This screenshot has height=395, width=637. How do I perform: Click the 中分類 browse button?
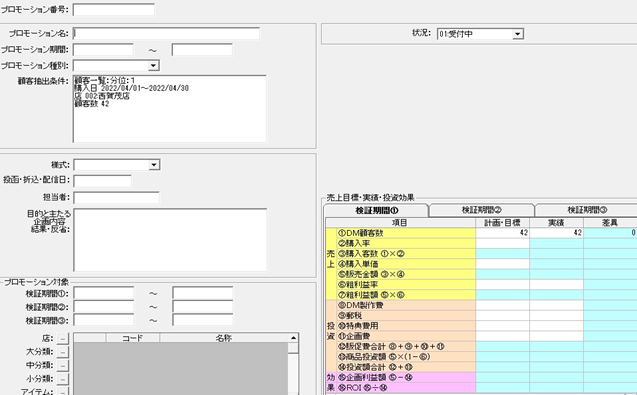[x=63, y=365]
